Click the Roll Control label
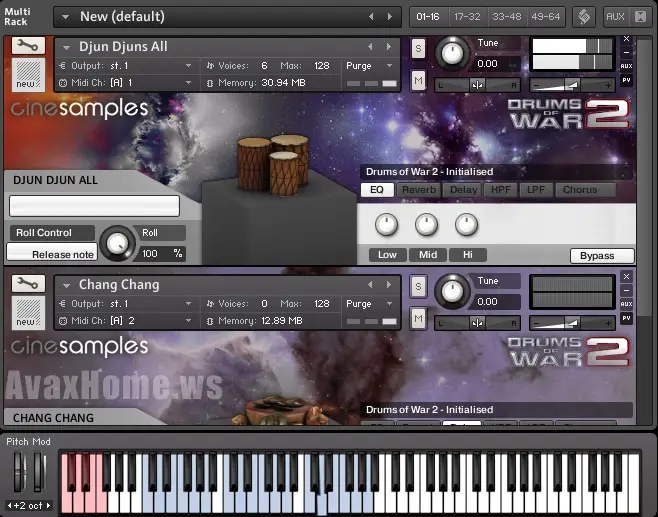This screenshot has width=658, height=517. [51, 232]
